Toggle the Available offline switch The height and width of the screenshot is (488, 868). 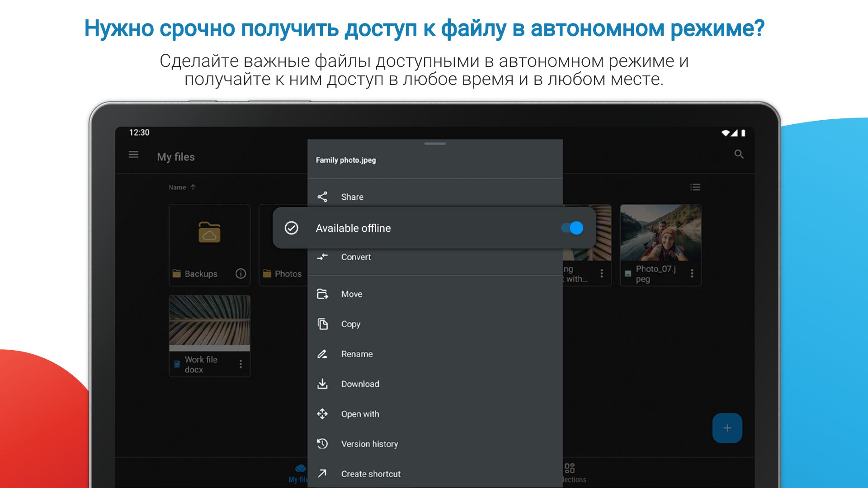(x=572, y=228)
